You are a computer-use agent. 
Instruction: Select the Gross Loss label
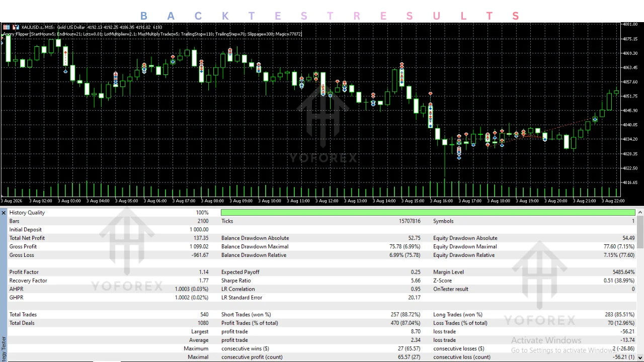[22, 255]
